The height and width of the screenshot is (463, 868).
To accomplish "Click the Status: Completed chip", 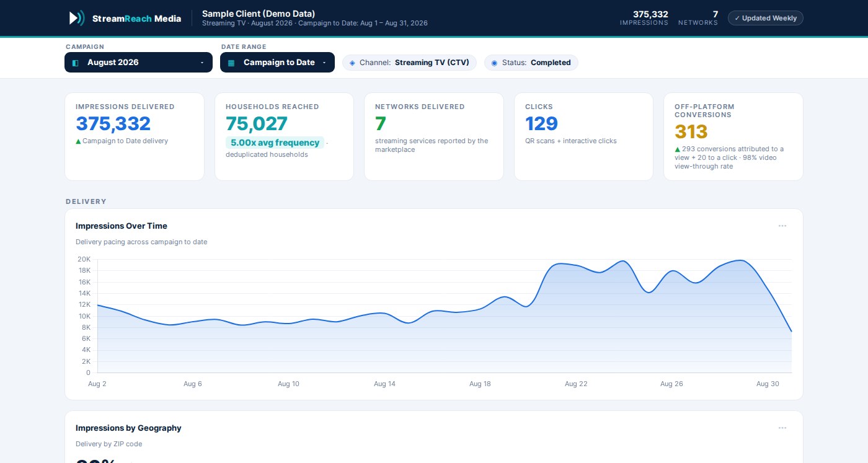I will pos(531,63).
